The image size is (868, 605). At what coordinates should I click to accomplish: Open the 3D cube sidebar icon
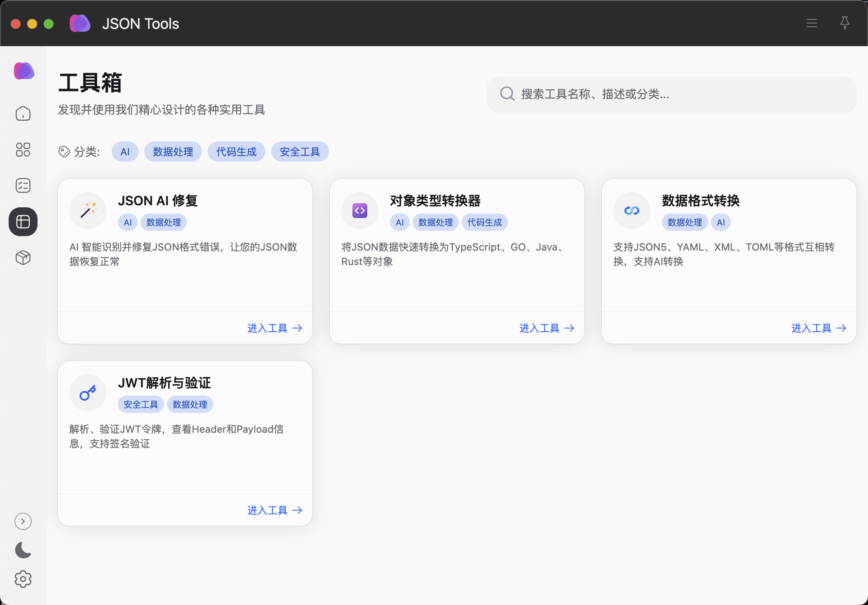pyautogui.click(x=23, y=258)
